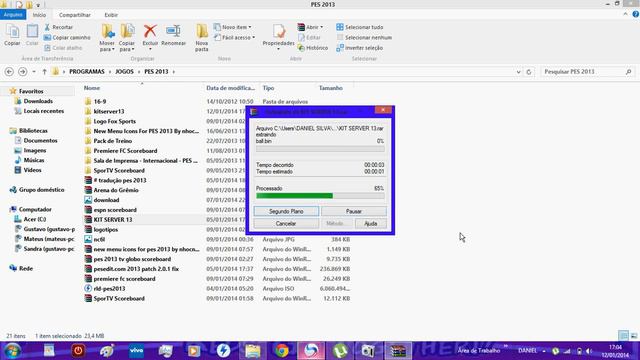Image resolution: width=640 pixels, height=360 pixels.
Task: Expand the address bar history dropdown
Action: point(518,72)
